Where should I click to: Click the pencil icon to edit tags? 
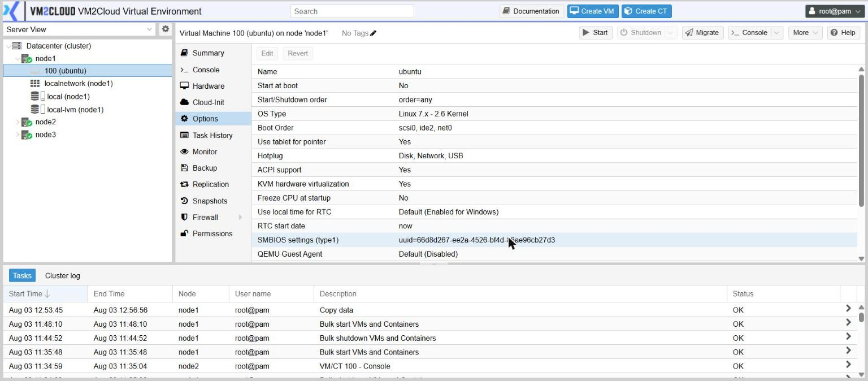[x=373, y=33]
